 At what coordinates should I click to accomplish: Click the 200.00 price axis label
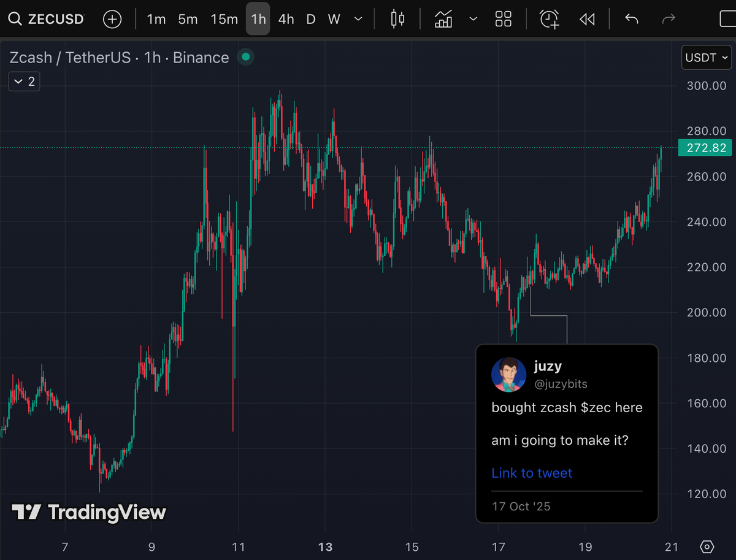point(705,313)
